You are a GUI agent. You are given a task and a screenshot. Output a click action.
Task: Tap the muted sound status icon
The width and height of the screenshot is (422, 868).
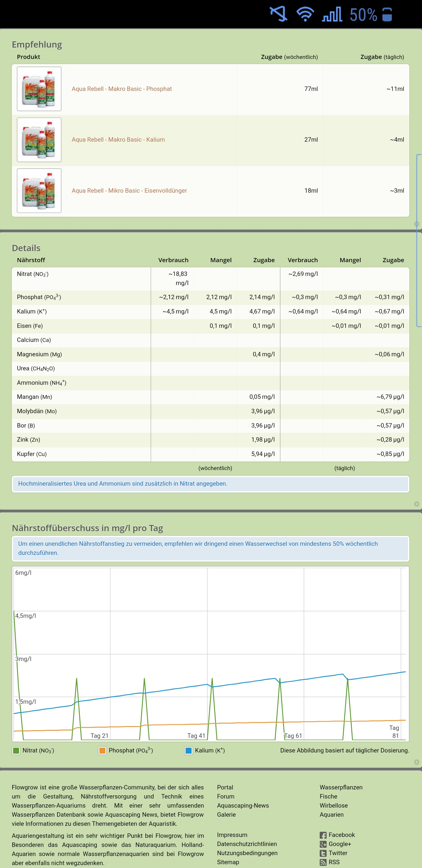tap(278, 14)
